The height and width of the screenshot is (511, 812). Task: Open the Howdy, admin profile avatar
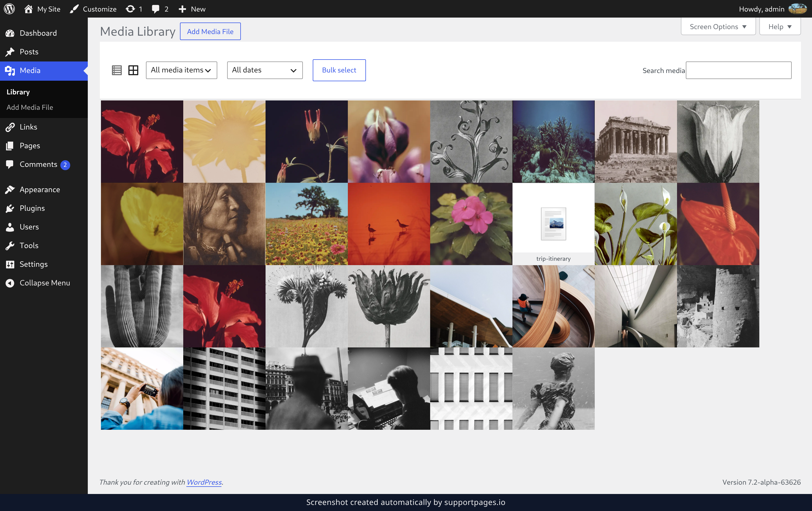click(x=797, y=9)
